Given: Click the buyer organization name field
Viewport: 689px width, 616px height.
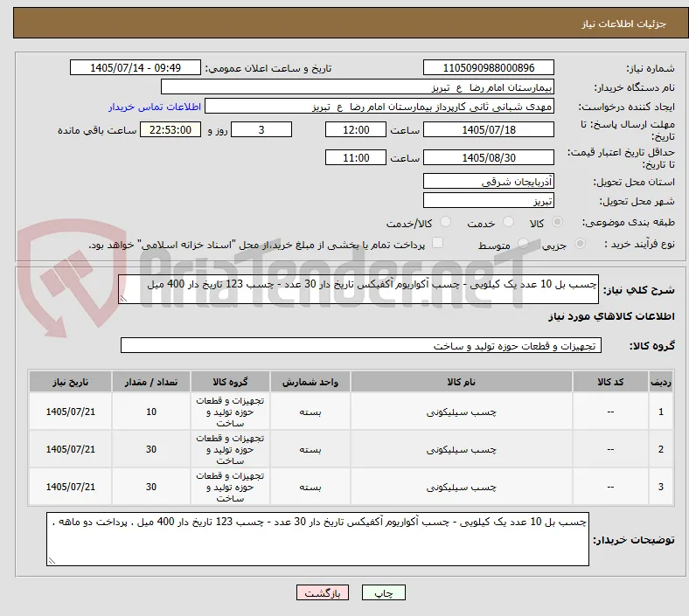Looking at the screenshot, I should 358,87.
